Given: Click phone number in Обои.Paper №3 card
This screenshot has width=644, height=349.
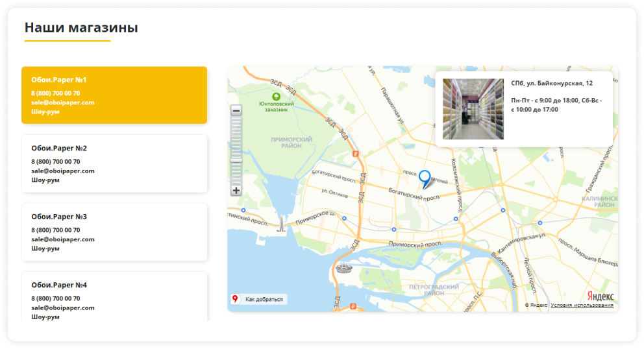Looking at the screenshot, I should pyautogui.click(x=56, y=230).
